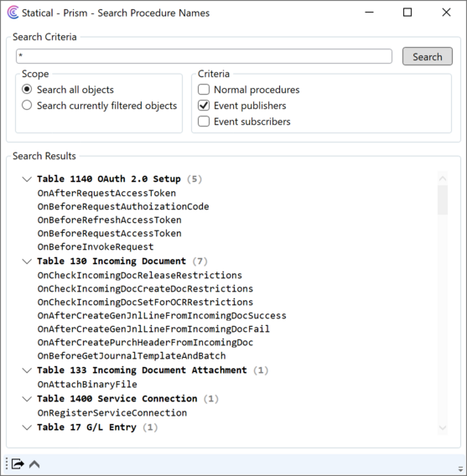Open the toolbar overflow options arrow
467x476 pixels.
point(460,468)
